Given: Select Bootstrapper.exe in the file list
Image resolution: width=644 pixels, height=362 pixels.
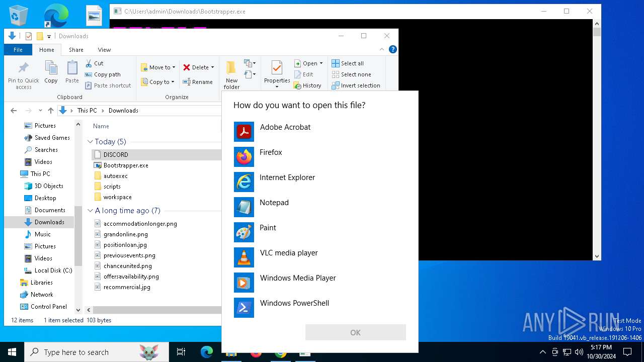Looking at the screenshot, I should coord(126,165).
